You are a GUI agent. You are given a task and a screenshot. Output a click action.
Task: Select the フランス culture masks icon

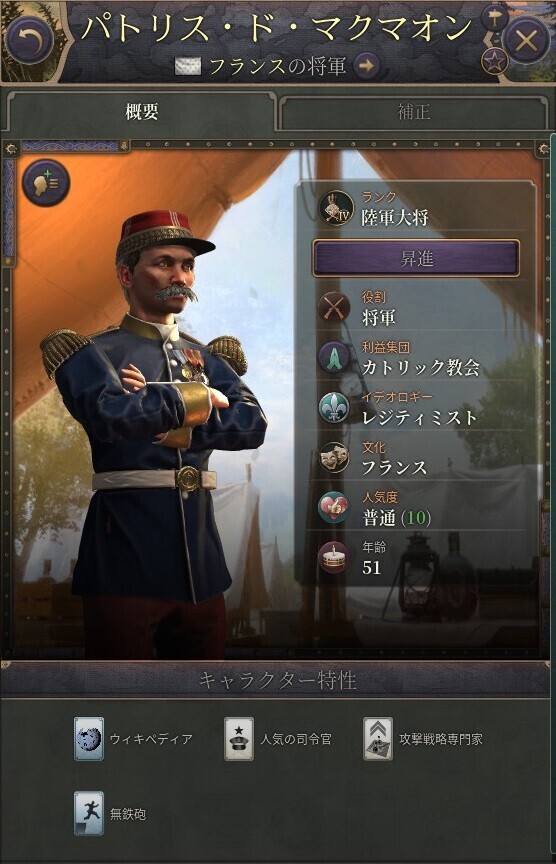pos(333,457)
